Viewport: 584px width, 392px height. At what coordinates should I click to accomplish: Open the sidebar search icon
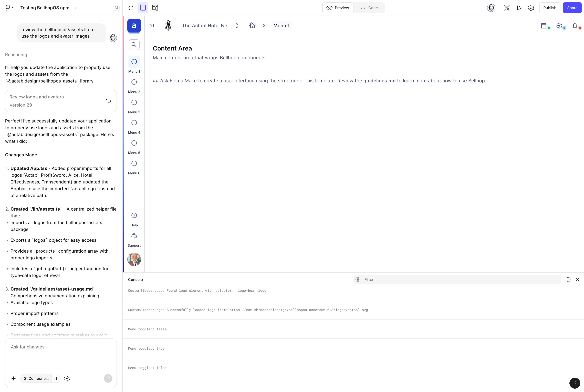point(134,45)
